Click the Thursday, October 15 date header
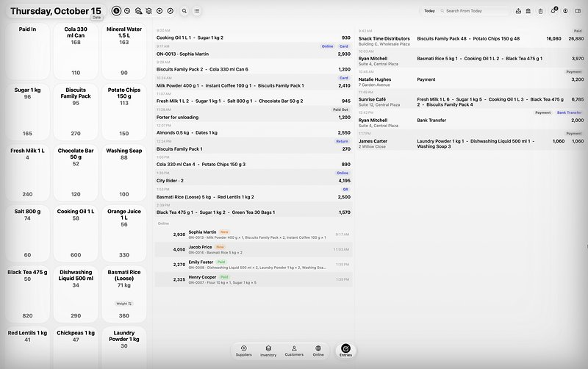 point(56,11)
